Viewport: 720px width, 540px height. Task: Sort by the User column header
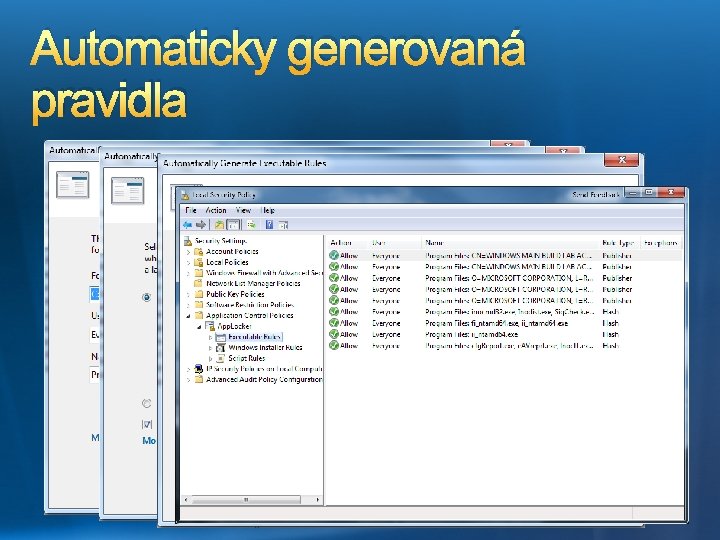coord(396,243)
